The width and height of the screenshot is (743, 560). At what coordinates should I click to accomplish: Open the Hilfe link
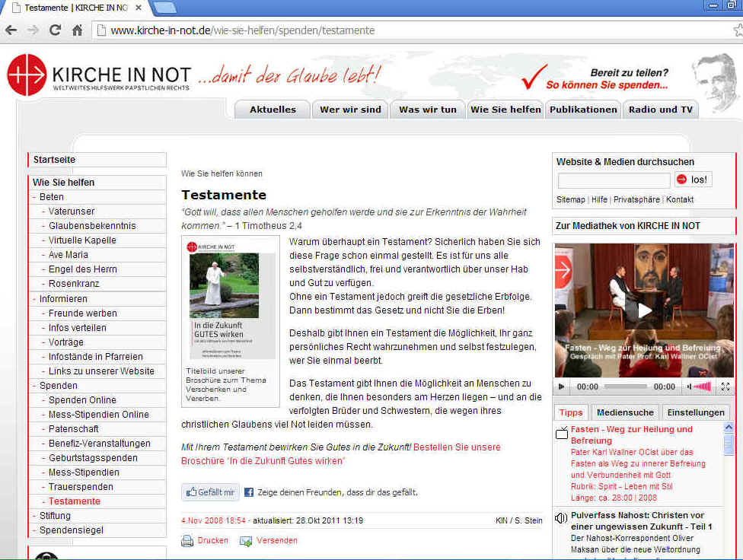[599, 199]
